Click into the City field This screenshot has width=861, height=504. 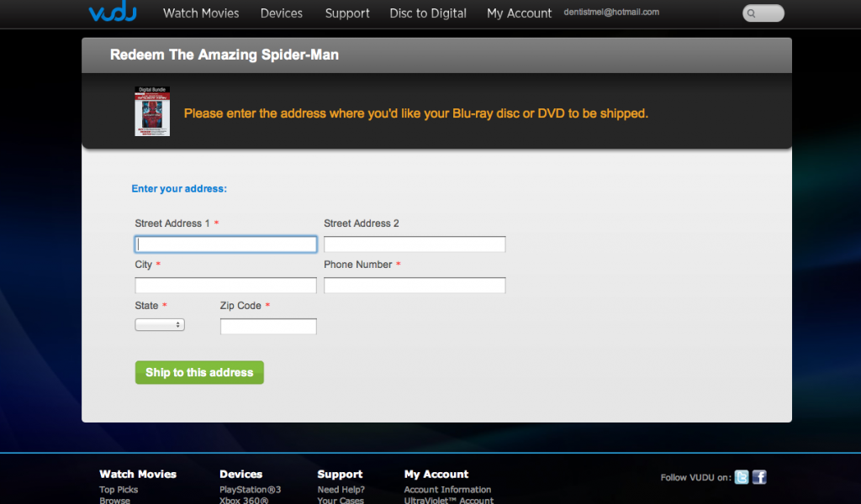tap(225, 285)
